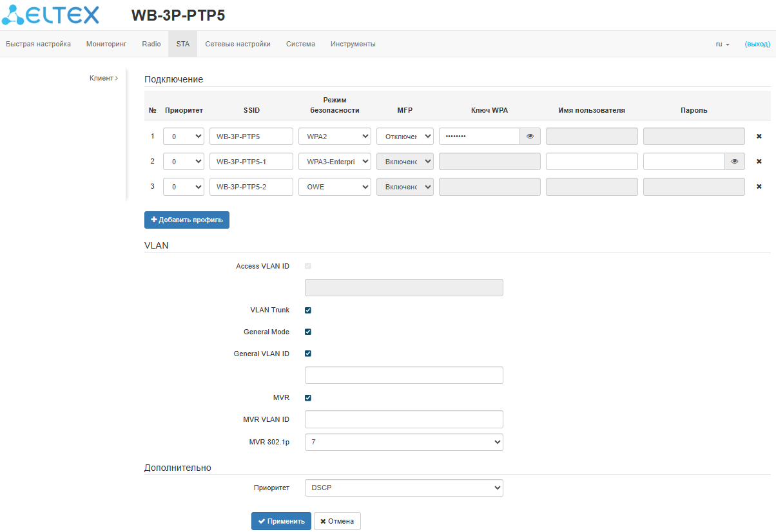Click the Добавить профиль button
Viewport: 776px width, 532px height.
point(187,220)
